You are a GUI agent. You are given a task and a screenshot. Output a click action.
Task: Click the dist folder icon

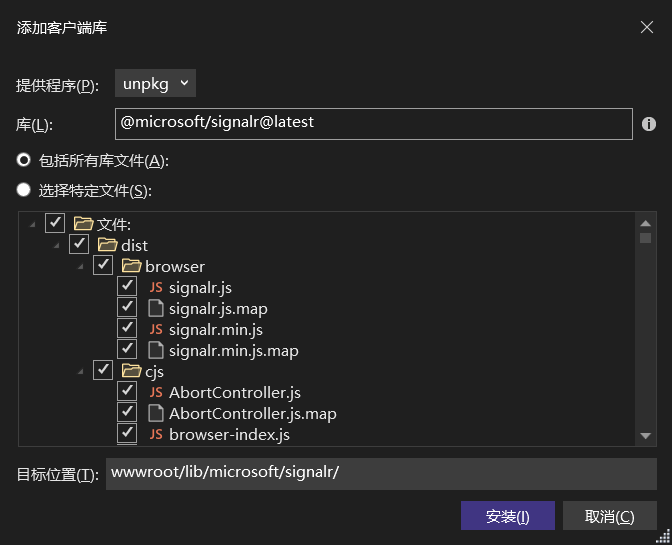coord(107,245)
